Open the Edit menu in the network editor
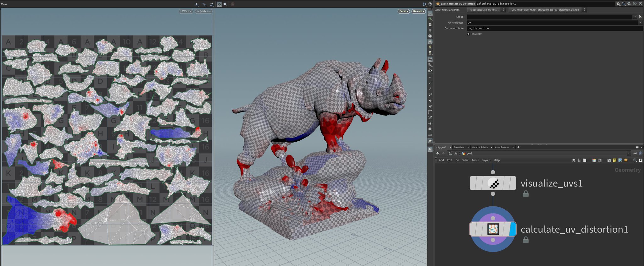644x266 pixels. [450, 160]
